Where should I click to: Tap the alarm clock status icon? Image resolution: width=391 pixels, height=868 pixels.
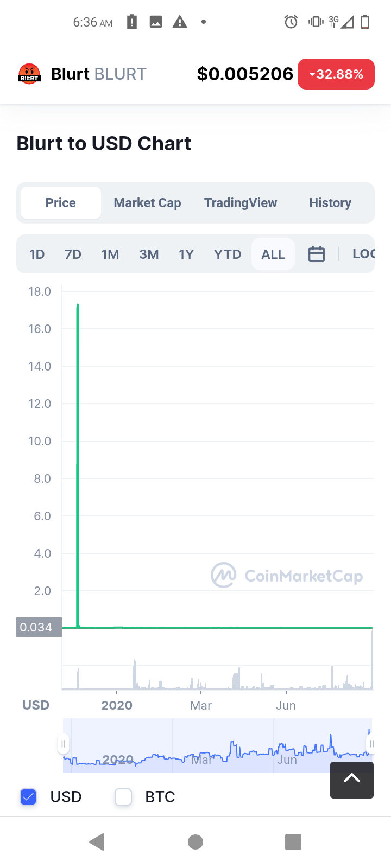(x=291, y=22)
